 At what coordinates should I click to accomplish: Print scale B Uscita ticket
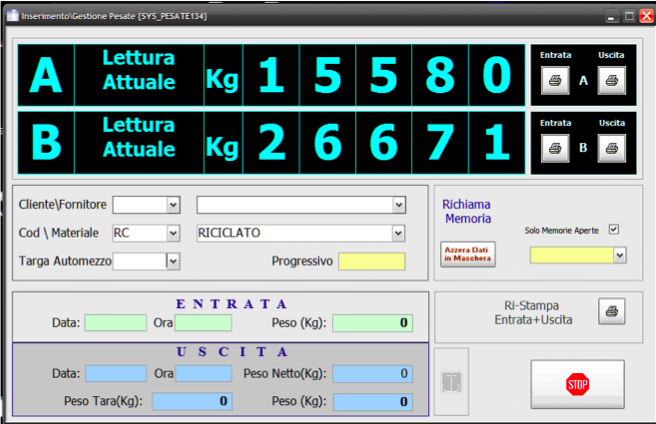tap(612, 148)
